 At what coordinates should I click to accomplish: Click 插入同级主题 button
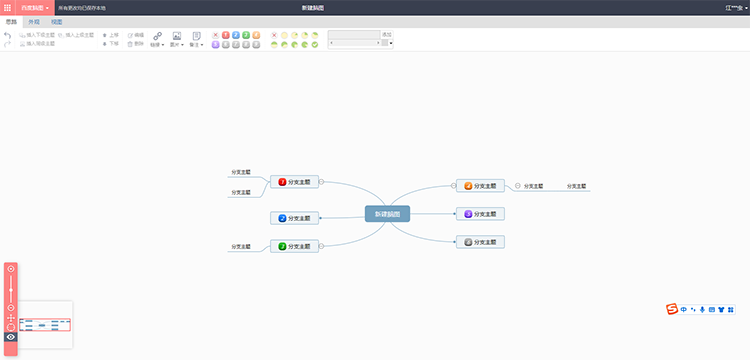[37, 44]
